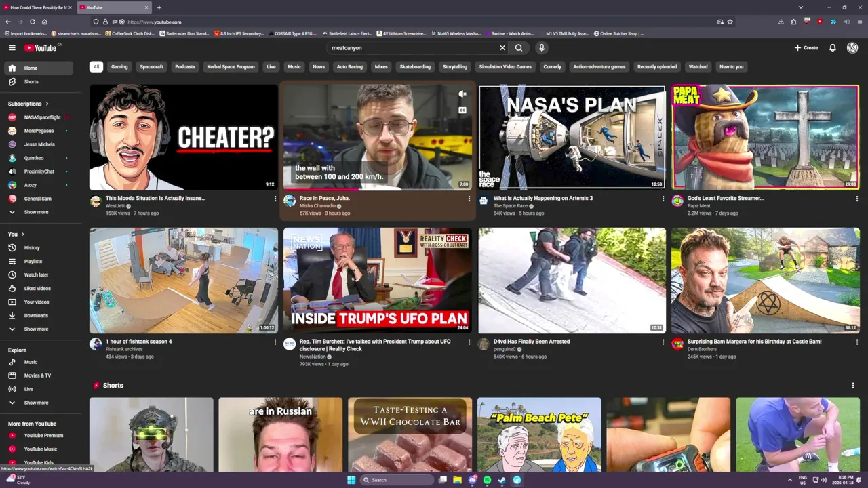Screen dimensions: 868x488
Task: Click the YouTube logo
Action: pyautogui.click(x=42, y=47)
